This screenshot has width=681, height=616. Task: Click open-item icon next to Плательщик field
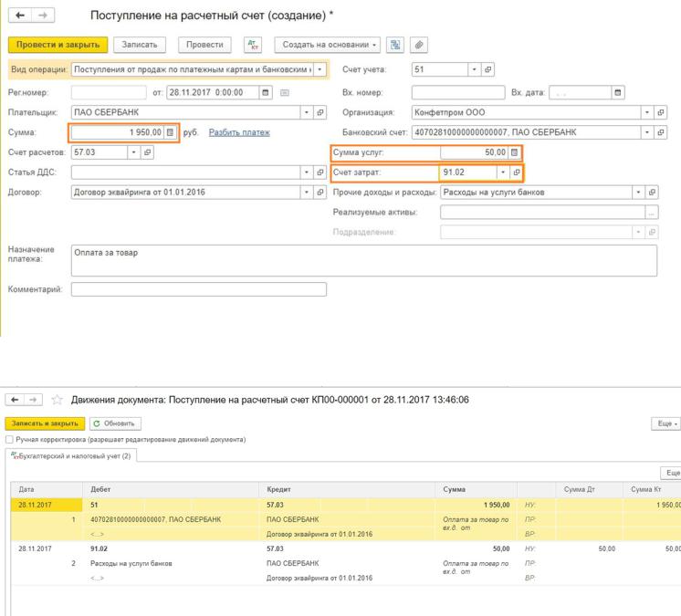pos(320,112)
